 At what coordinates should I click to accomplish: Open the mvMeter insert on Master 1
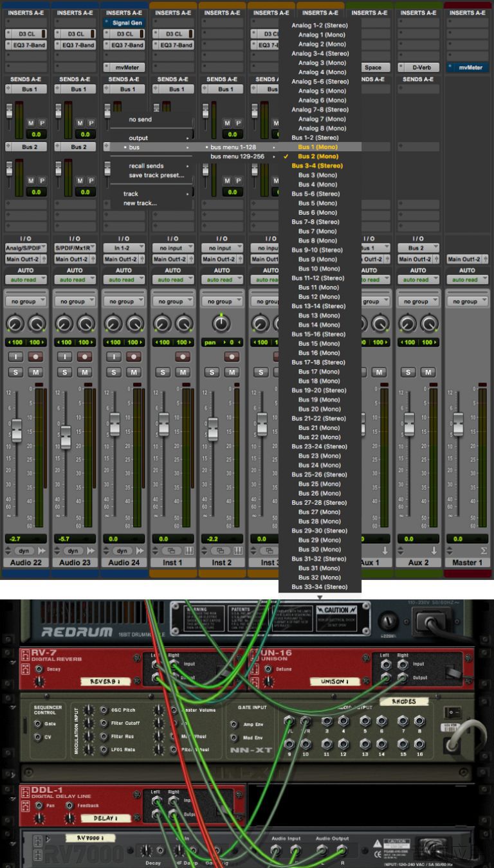click(x=468, y=68)
